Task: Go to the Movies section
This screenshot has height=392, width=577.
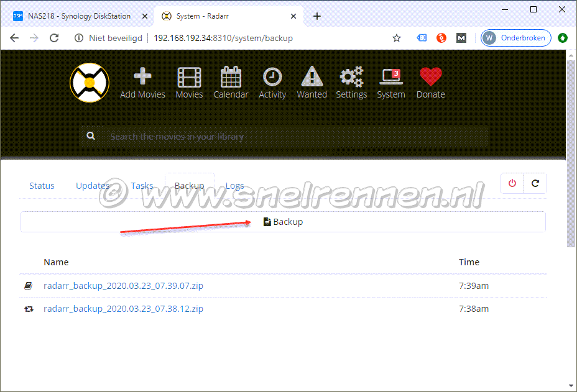Action: [x=189, y=83]
